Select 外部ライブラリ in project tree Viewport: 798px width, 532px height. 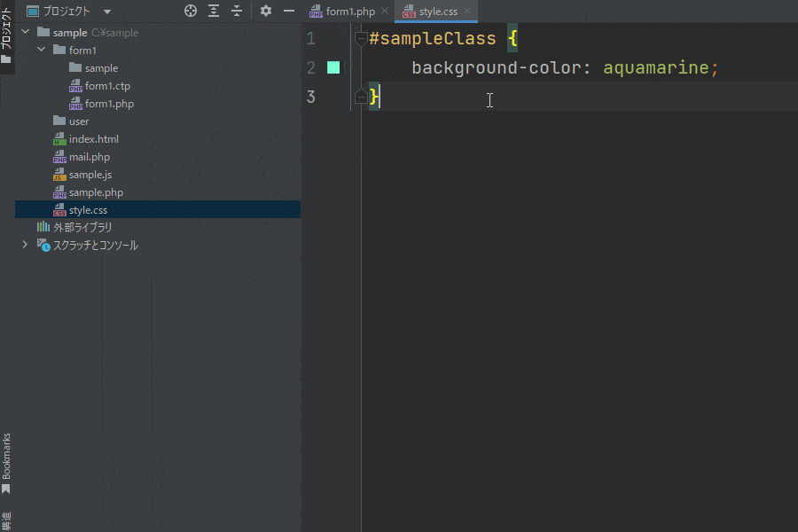[x=82, y=228]
